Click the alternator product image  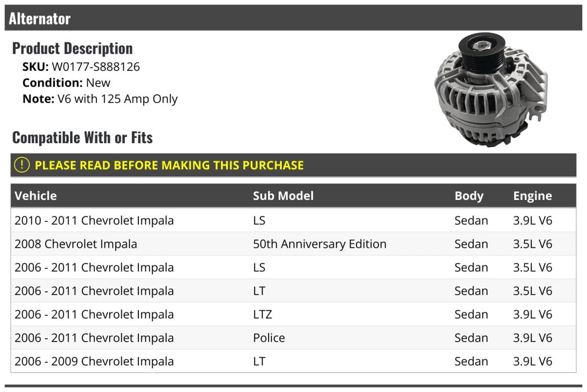(x=491, y=91)
